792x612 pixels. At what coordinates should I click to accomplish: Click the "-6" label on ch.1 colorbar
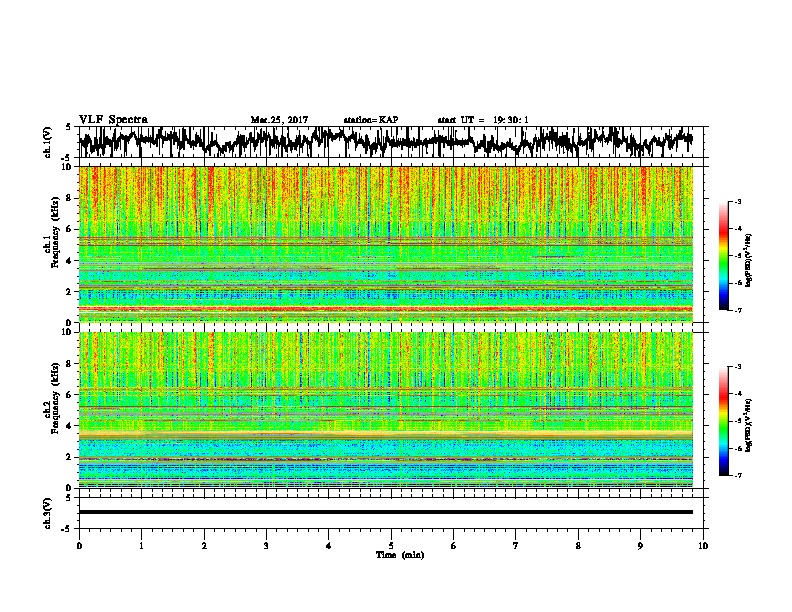pos(738,283)
